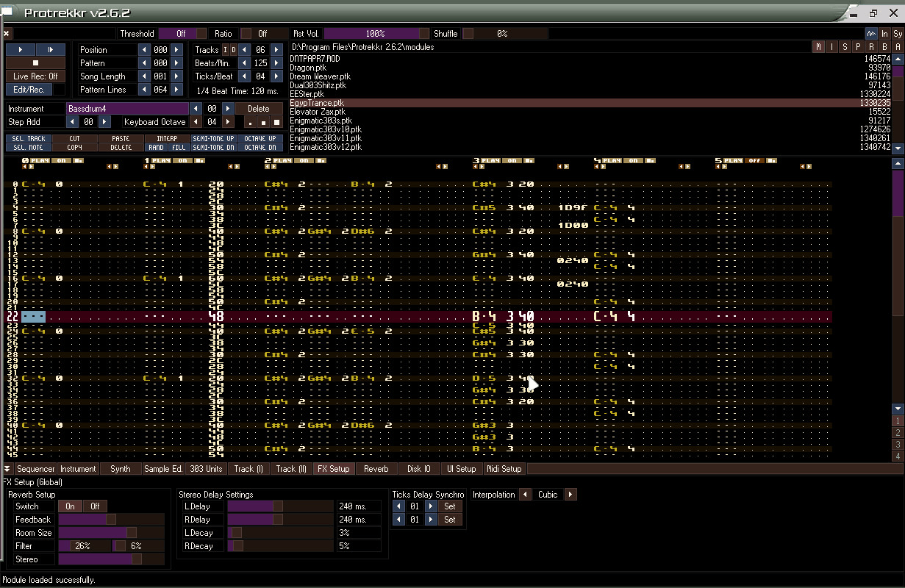Increase Step Add value
905x588 pixels.
pos(104,122)
